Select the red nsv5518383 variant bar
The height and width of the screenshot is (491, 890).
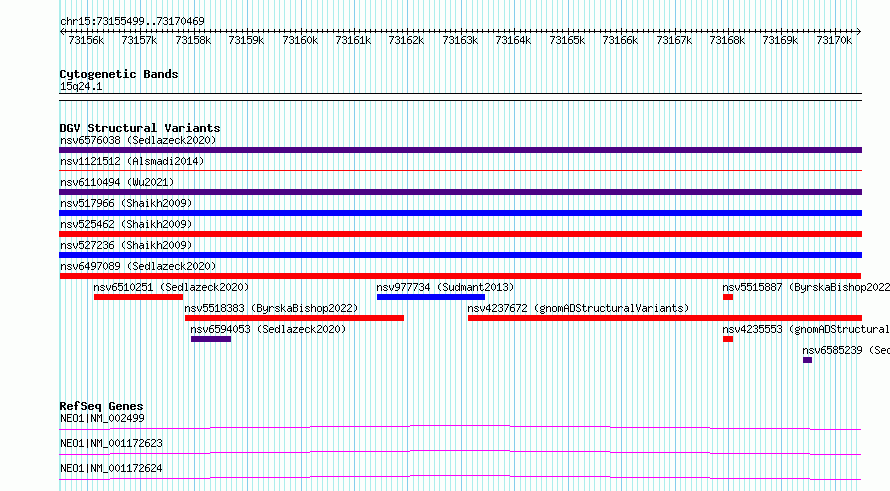pyautogui.click(x=294, y=318)
